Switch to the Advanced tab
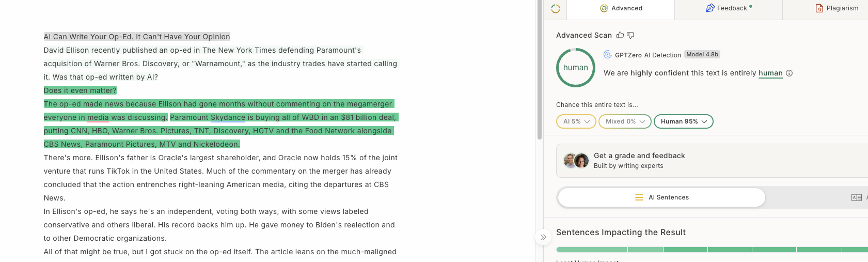 click(x=621, y=9)
